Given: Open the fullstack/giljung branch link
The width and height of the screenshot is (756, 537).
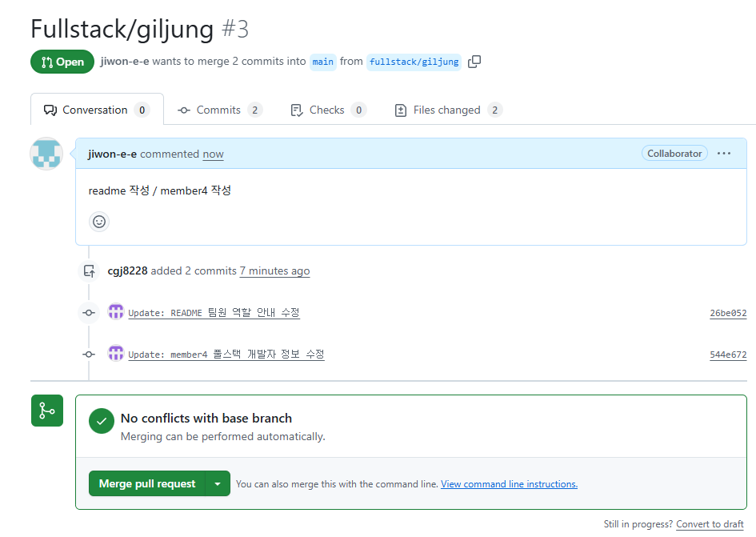Looking at the screenshot, I should pyautogui.click(x=414, y=62).
